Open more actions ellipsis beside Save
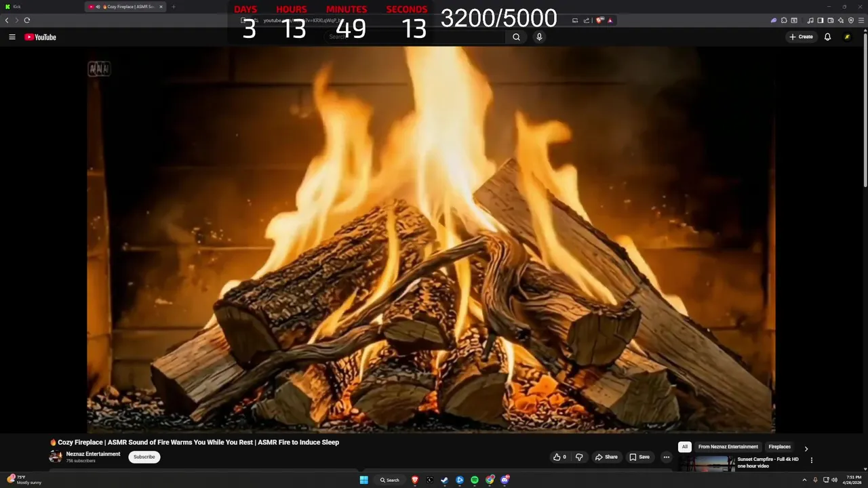 click(x=667, y=457)
